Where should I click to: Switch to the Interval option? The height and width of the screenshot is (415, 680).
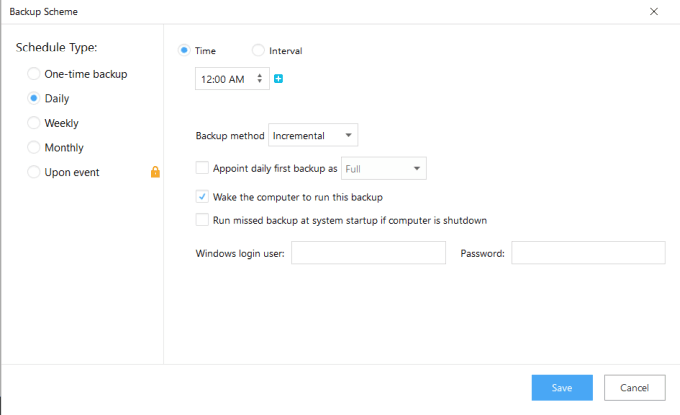coord(259,50)
